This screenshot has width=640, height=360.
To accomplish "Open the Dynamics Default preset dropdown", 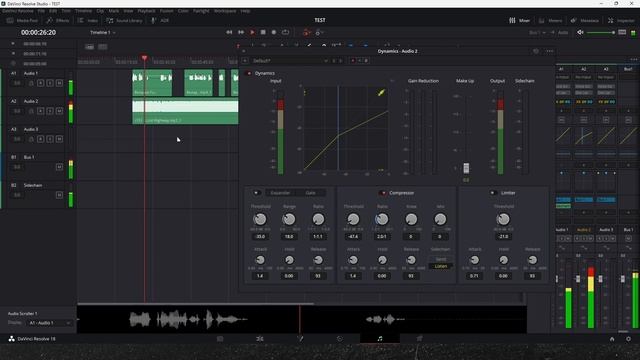I will click(290, 60).
